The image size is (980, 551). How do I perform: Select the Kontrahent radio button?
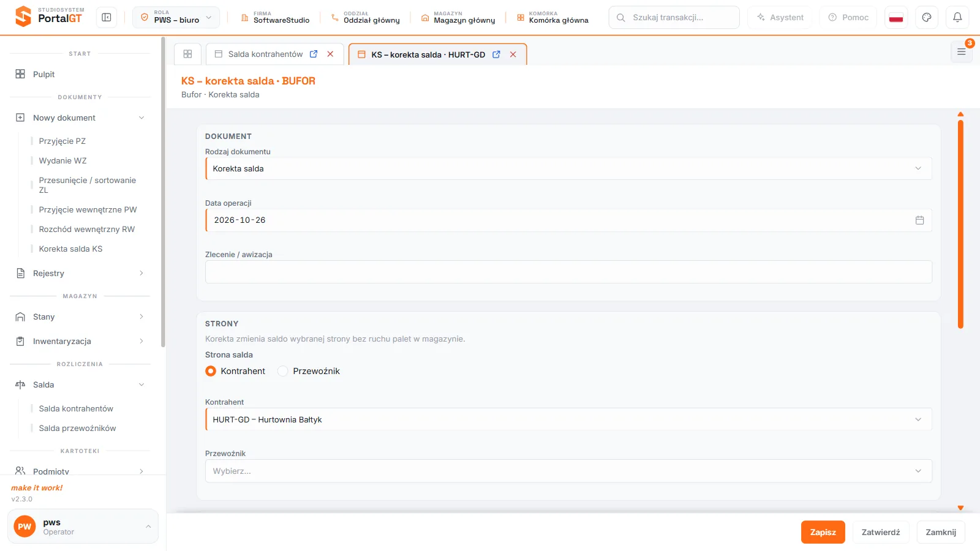point(211,371)
